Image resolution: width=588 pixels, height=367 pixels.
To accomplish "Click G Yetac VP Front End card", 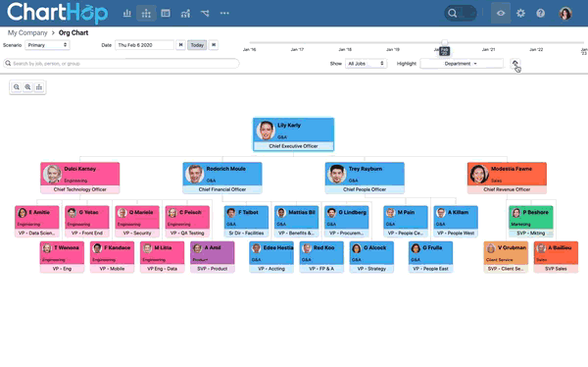I will [x=87, y=221].
